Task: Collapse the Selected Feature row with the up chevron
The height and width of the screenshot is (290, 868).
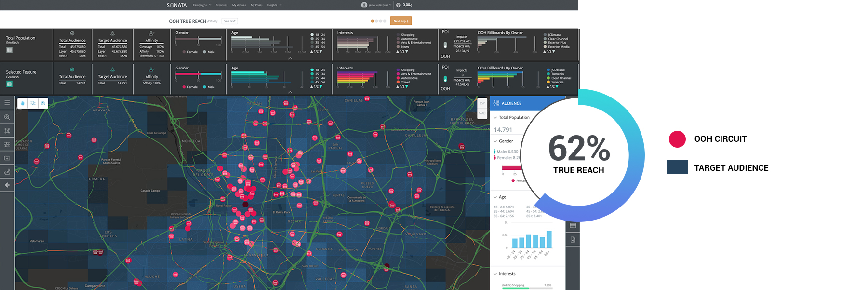Action: pyautogui.click(x=290, y=92)
